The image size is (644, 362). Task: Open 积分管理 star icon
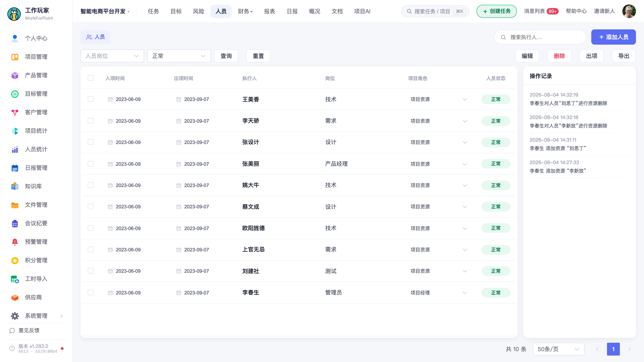click(15, 260)
